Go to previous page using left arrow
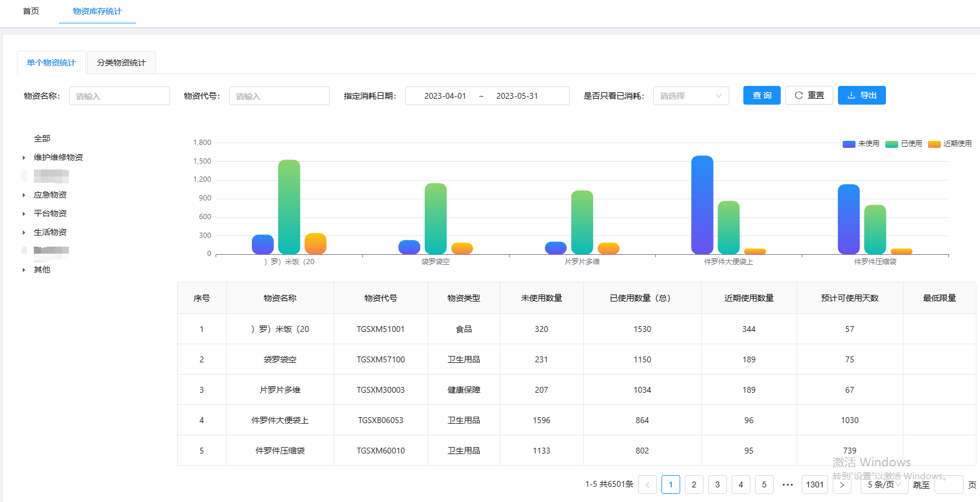980x502 pixels. [647, 484]
